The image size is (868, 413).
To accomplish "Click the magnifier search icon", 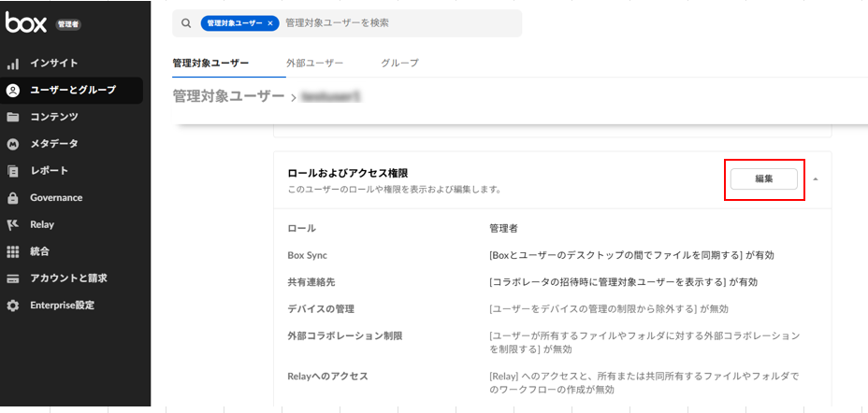I will click(x=187, y=23).
